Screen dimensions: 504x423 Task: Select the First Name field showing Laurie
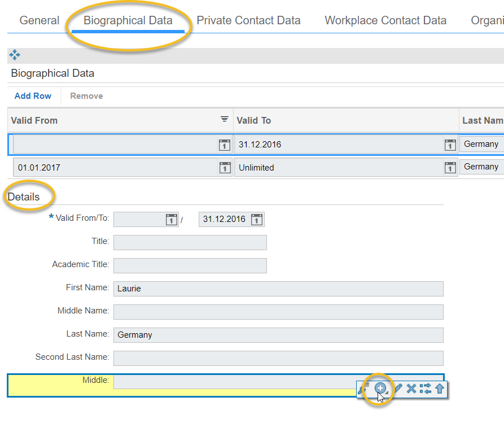coord(278,289)
